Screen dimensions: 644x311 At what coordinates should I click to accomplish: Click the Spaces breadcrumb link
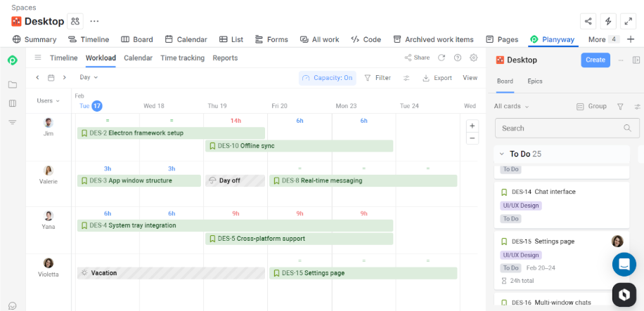click(23, 8)
